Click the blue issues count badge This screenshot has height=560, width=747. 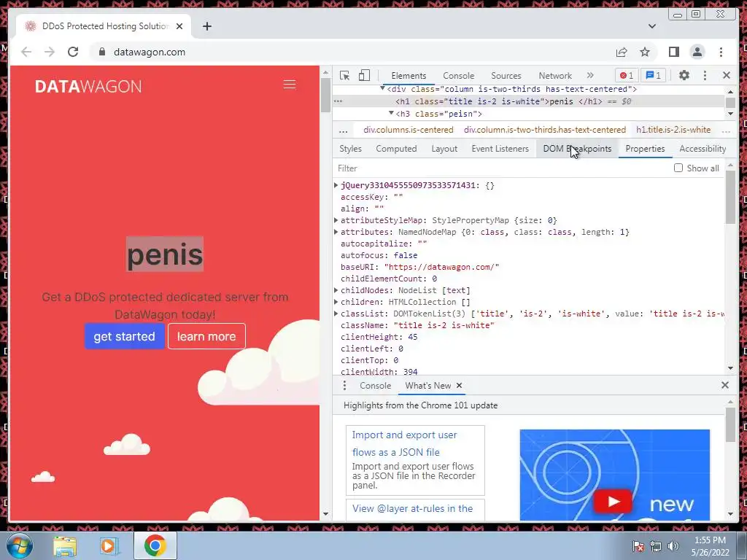click(x=653, y=75)
